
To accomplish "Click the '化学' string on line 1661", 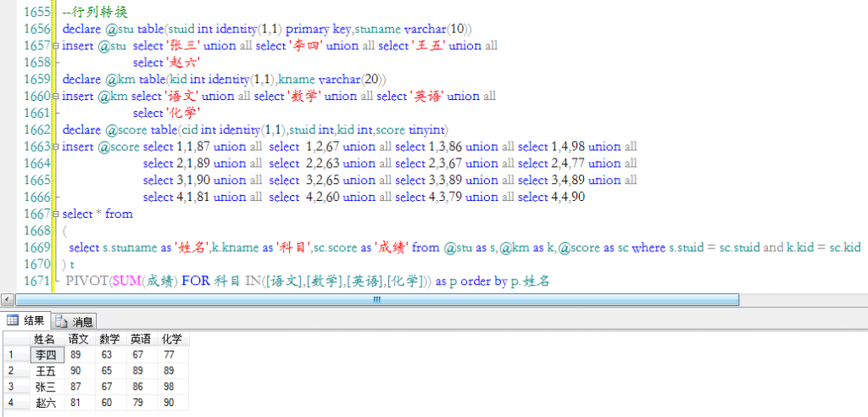I will pyautogui.click(x=182, y=113).
